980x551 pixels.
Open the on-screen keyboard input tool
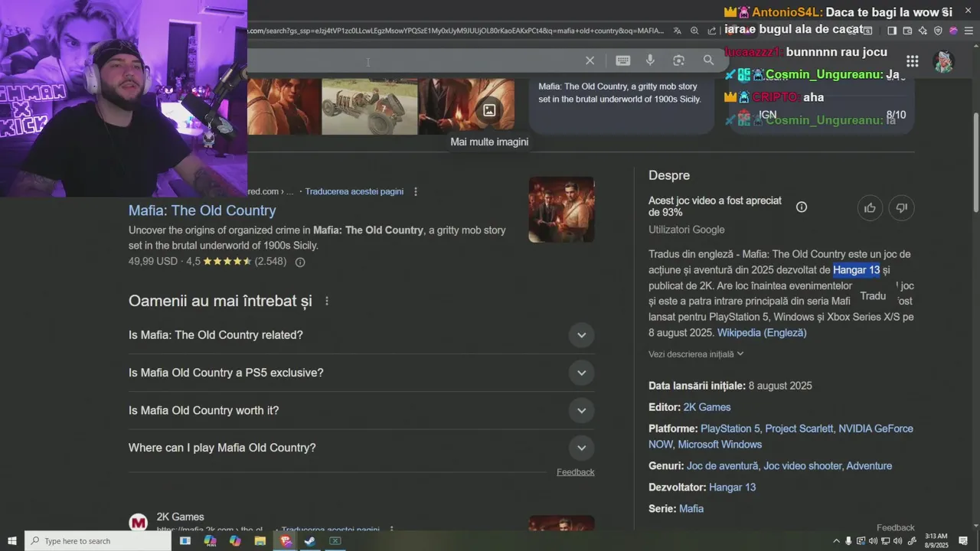(623, 60)
